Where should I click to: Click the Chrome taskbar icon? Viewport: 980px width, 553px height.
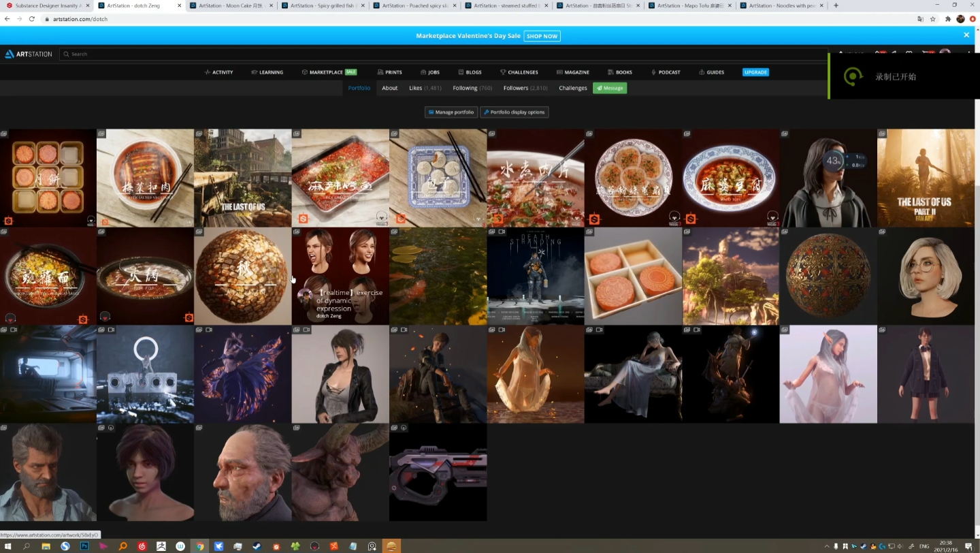[x=200, y=546]
